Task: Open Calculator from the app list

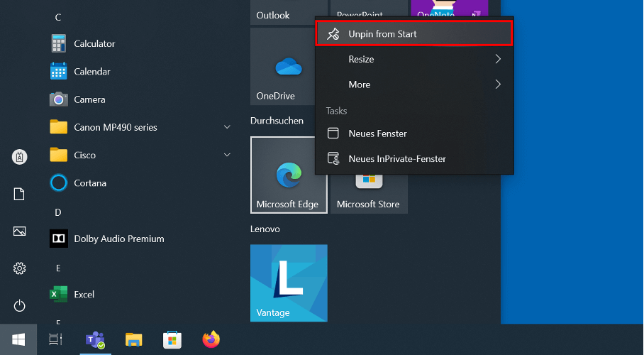Action: (94, 44)
